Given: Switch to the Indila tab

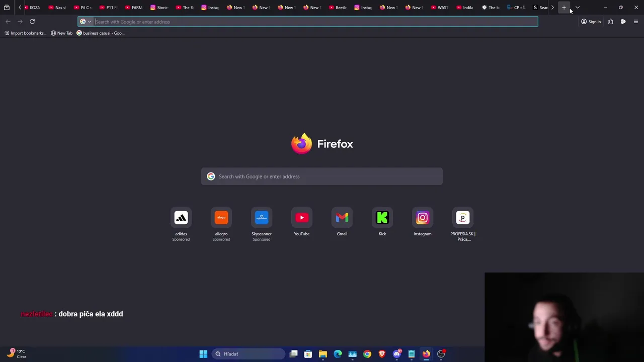Looking at the screenshot, I should [x=466, y=8].
